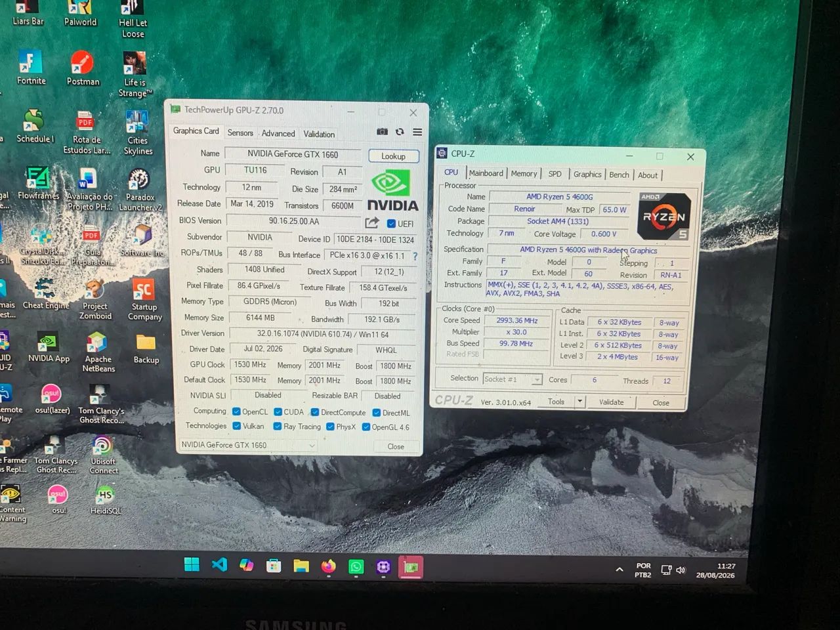Select the Flowframes desktop icon

[x=38, y=183]
